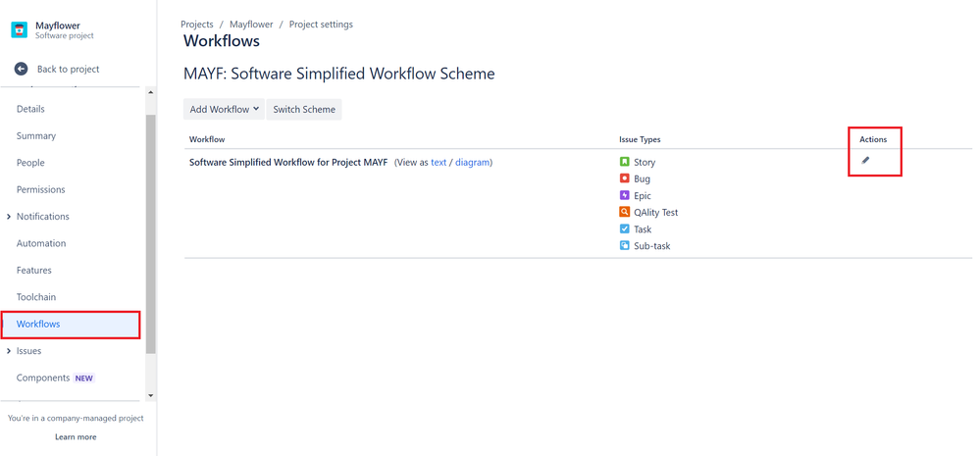Select Workflows in sidebar
980x456 pixels.
pos(70,325)
